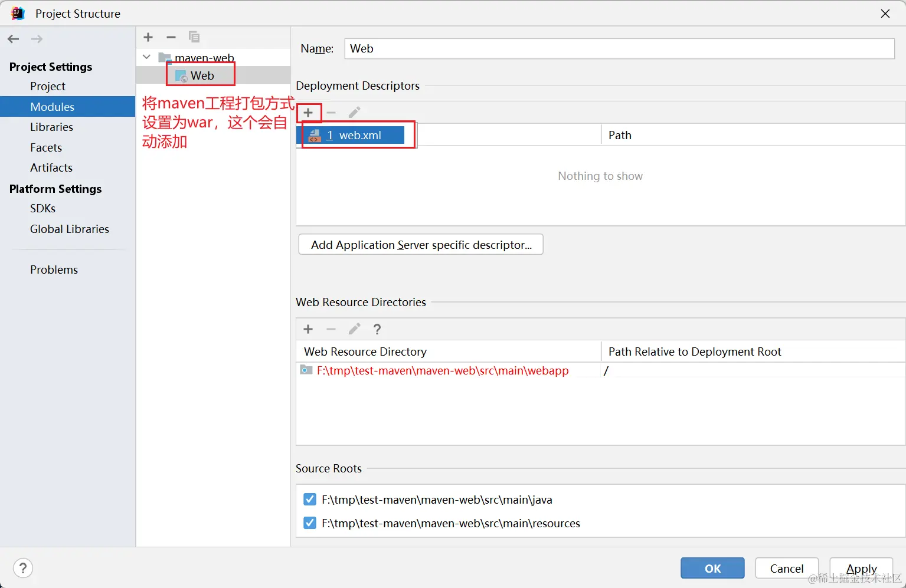Viewport: 906px width, 588px height.
Task: Click the web.xml descriptor file icon
Action: [x=315, y=136]
